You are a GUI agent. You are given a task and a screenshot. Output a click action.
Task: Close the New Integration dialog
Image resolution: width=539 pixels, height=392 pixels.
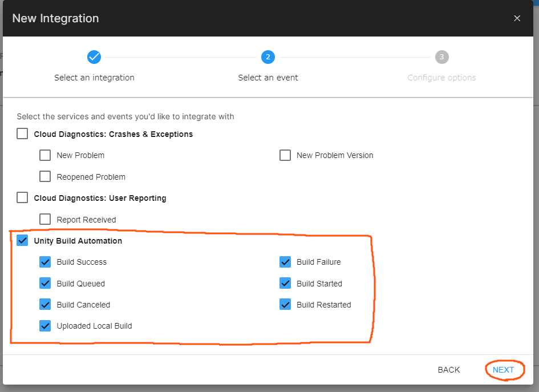coord(517,18)
